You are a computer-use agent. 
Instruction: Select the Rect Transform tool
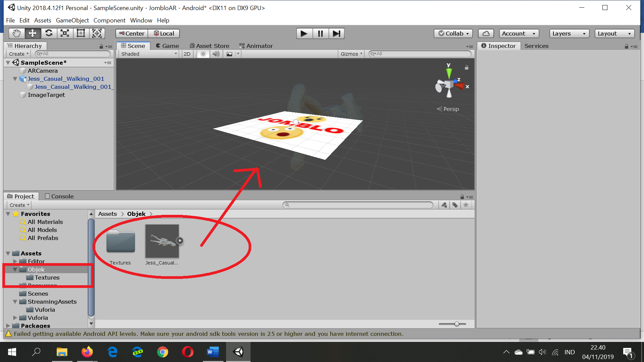pyautogui.click(x=81, y=33)
